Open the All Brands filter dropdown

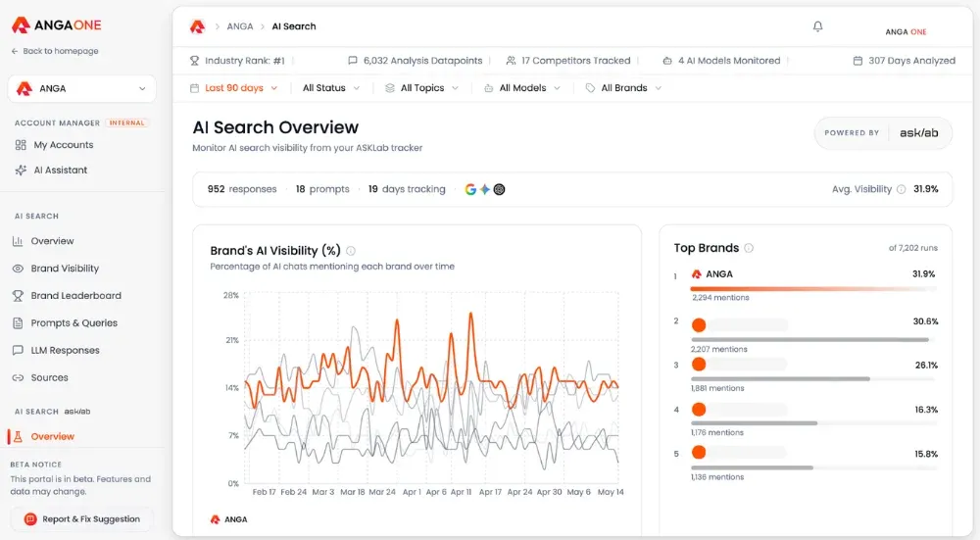[623, 88]
